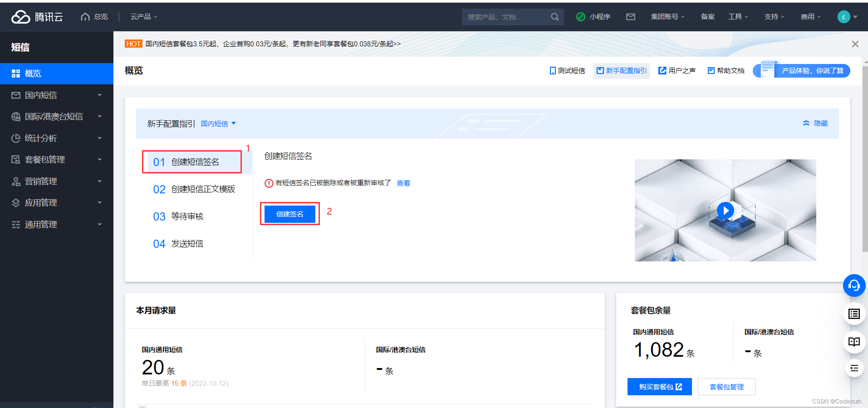
Task: Open the message mail icon
Action: pyautogui.click(x=630, y=17)
